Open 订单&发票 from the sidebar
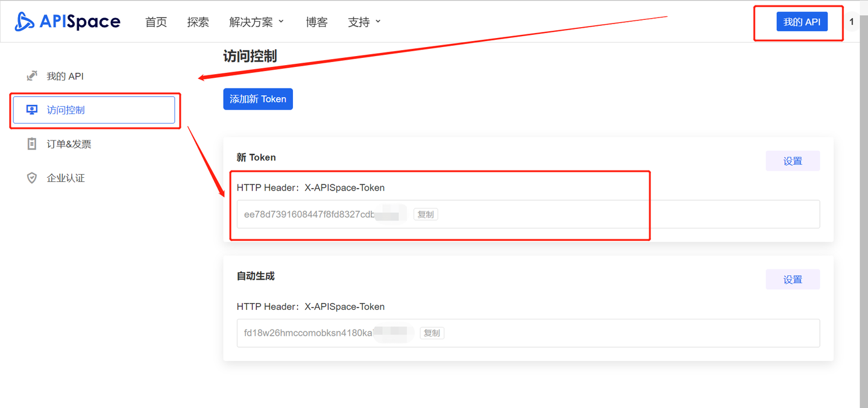This screenshot has height=408, width=868. [x=68, y=143]
